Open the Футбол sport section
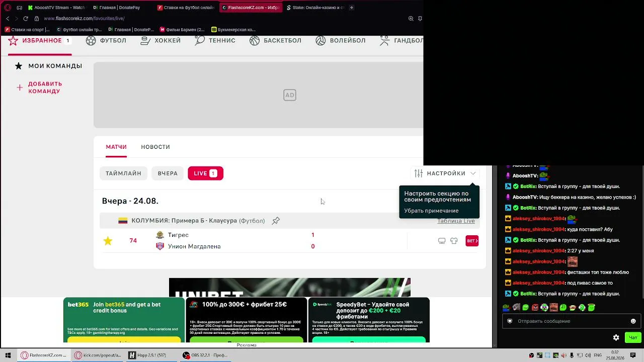This screenshot has height=362, width=644. point(106,41)
